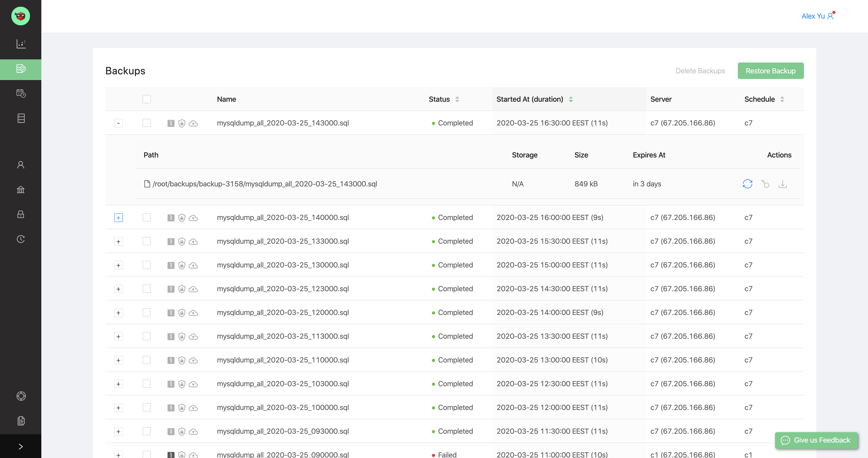Screen dimensions: 868x458
Task: Click the Give us Feedback button
Action: pyautogui.click(x=816, y=440)
